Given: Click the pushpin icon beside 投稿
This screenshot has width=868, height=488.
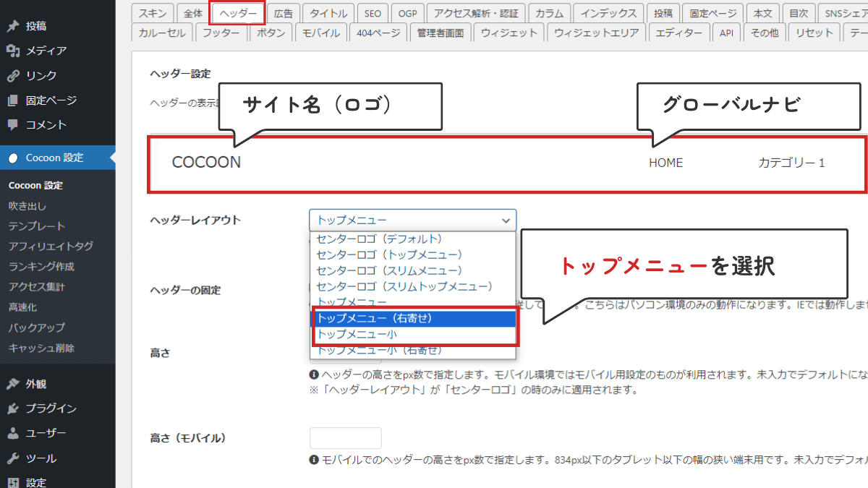Looking at the screenshot, I should [x=13, y=26].
